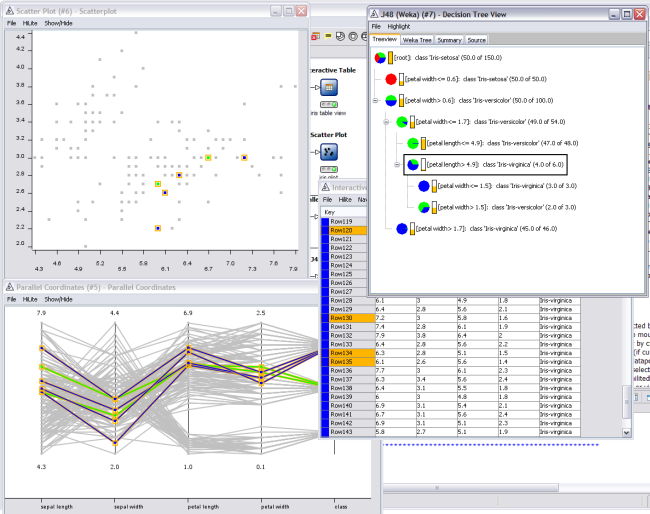Click the red Iris-setosa pie chart icon

391,79
